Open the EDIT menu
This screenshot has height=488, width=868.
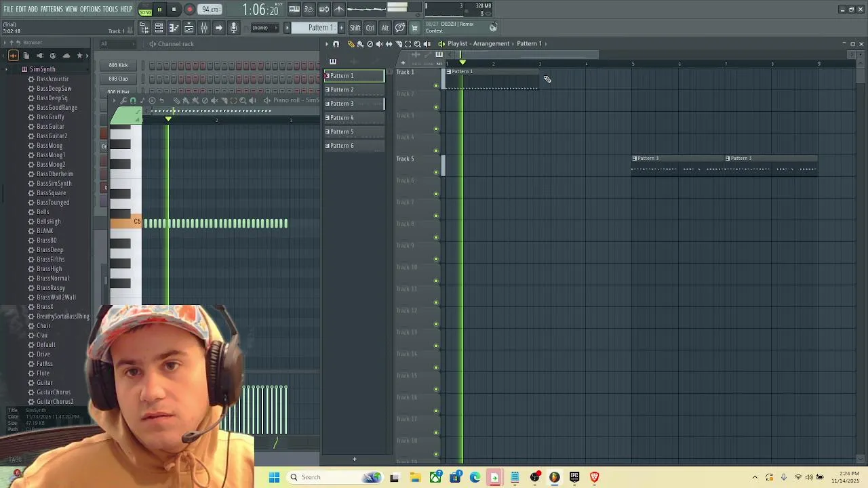point(21,9)
